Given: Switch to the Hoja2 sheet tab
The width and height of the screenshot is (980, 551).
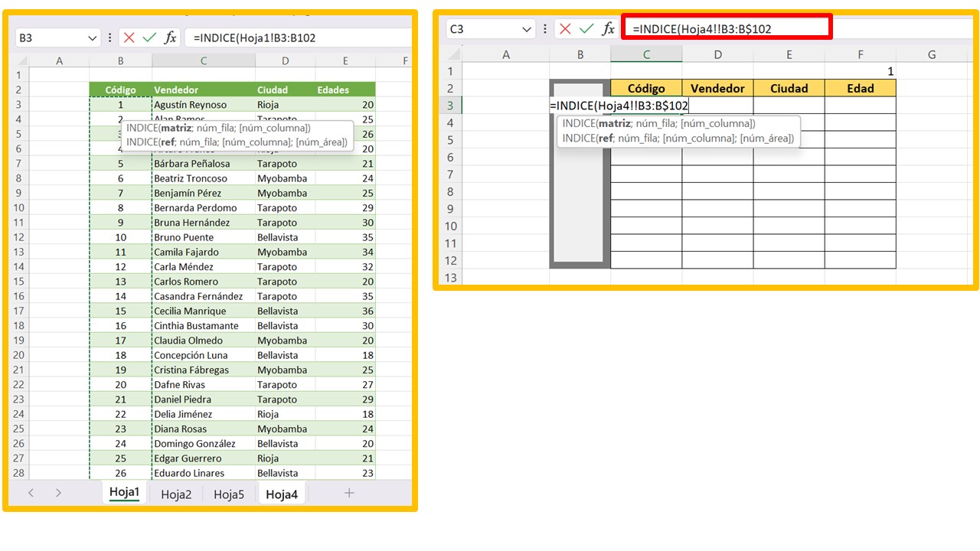Looking at the screenshot, I should coord(175,494).
